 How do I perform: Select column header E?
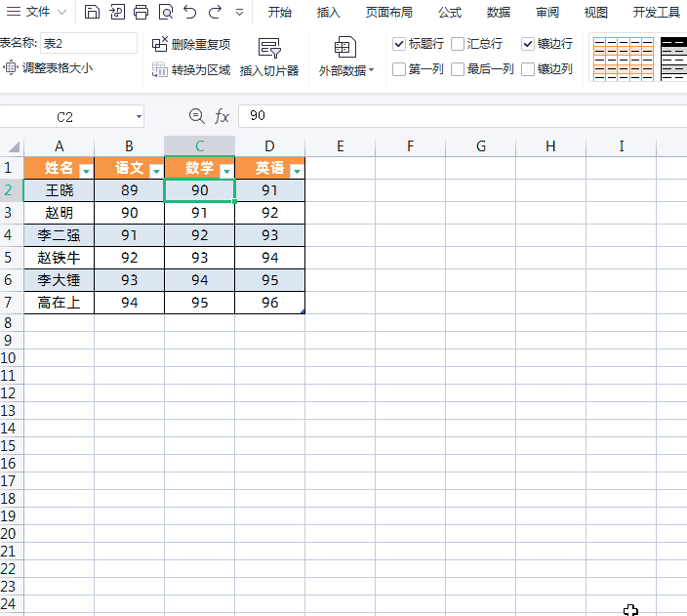(x=340, y=146)
